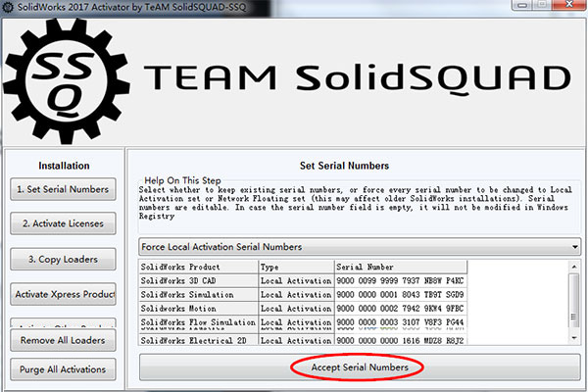Select the SolidWorks Simulation product cell

[x=198, y=295]
